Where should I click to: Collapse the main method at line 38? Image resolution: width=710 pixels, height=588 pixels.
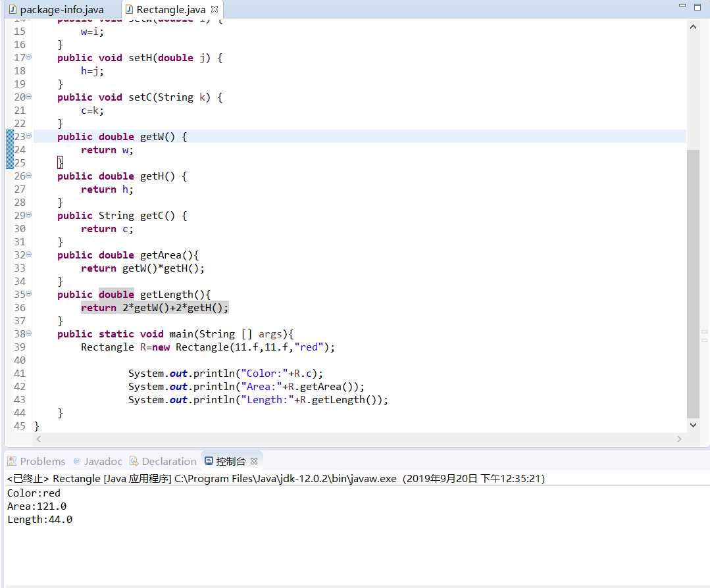(29, 333)
